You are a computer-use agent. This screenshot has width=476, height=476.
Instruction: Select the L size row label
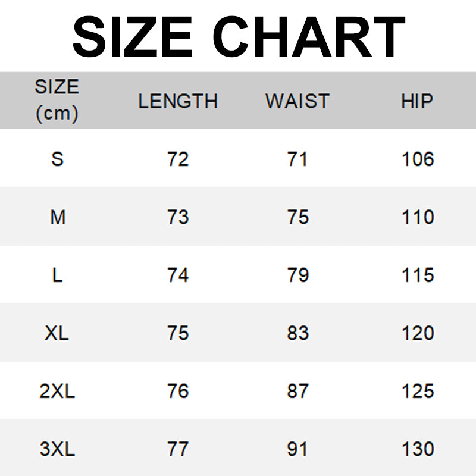[57, 275]
